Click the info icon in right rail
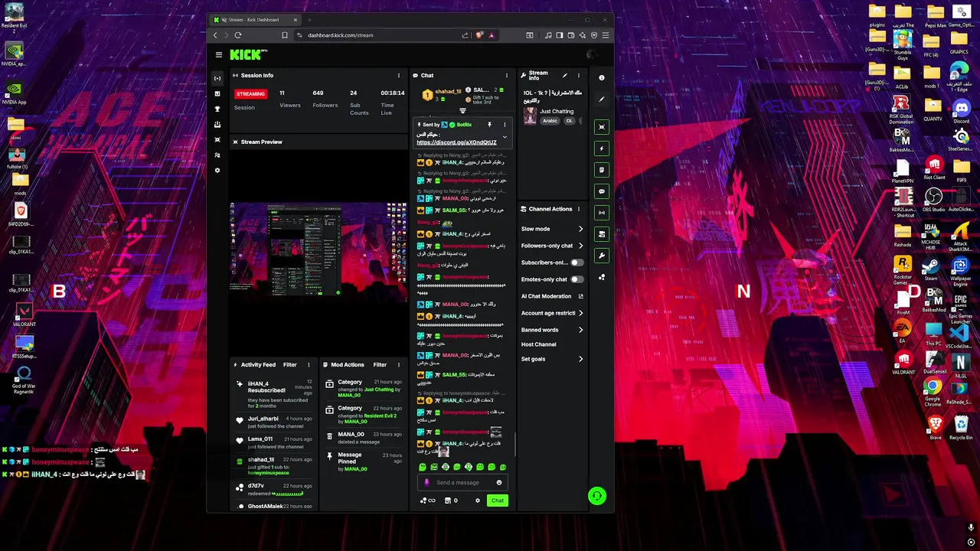The width and height of the screenshot is (980, 551). (x=602, y=78)
